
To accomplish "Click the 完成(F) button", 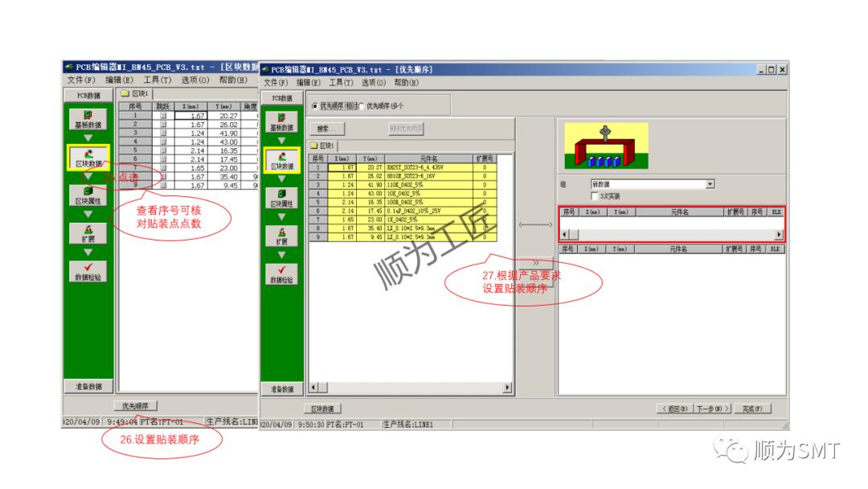I will click(x=751, y=409).
